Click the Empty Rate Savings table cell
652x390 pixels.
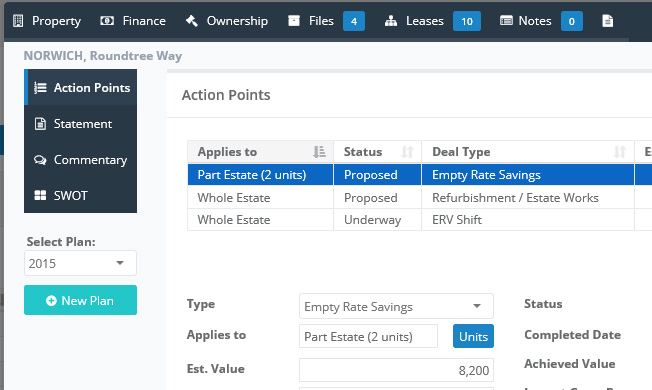click(x=528, y=175)
